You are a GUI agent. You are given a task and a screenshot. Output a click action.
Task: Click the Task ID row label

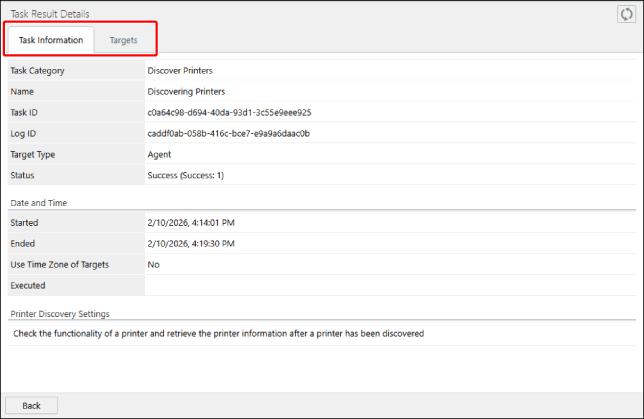coord(26,113)
